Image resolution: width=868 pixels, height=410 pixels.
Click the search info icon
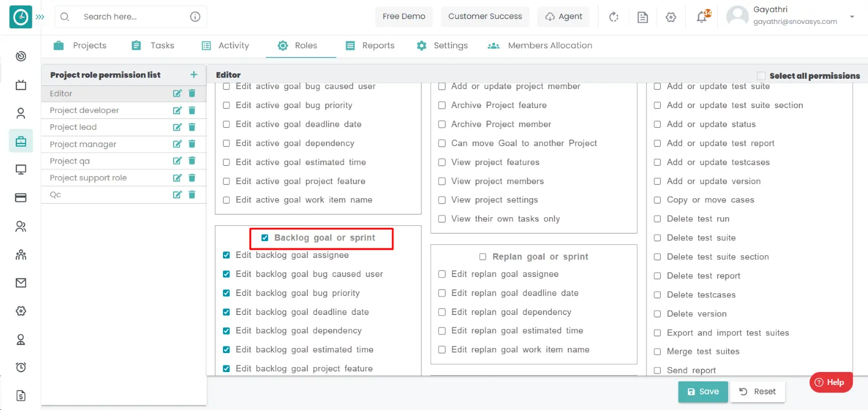[195, 17]
